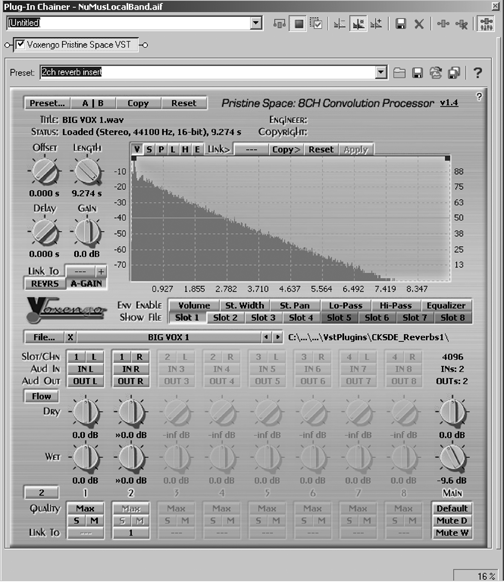
Task: Click the save chain floppy icon in top toolbar
Action: click(x=400, y=24)
